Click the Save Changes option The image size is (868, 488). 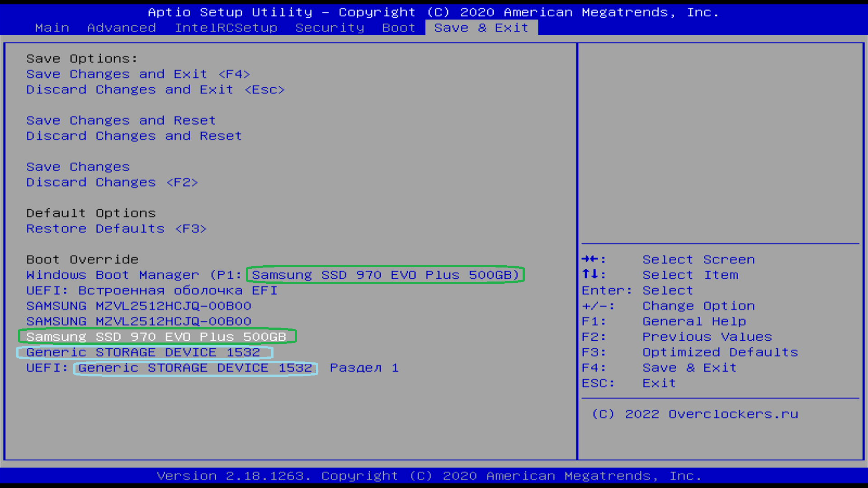click(x=78, y=167)
